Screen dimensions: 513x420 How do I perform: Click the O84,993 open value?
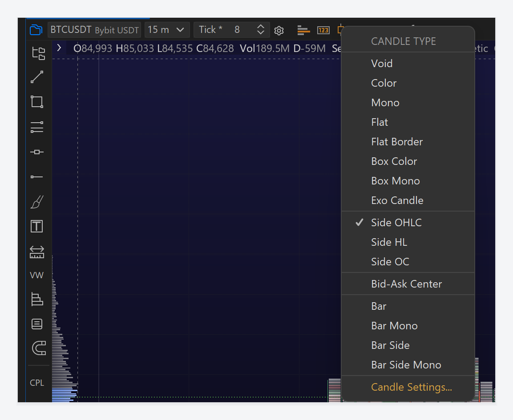pos(93,48)
